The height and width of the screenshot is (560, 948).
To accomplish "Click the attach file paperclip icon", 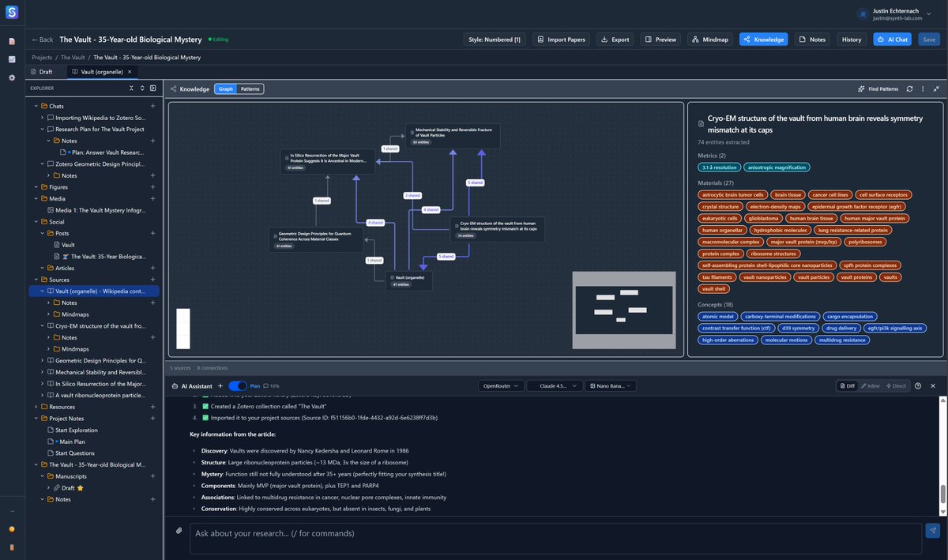I will [x=179, y=531].
